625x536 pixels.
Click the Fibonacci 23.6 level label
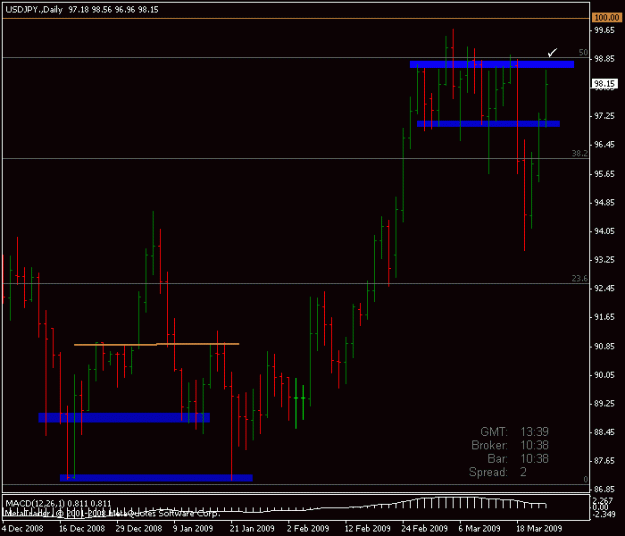pos(580,278)
